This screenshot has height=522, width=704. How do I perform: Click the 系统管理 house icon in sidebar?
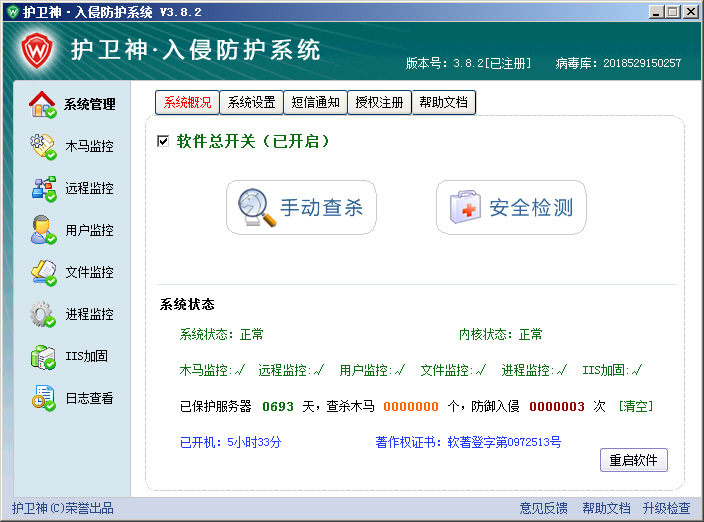coord(43,104)
